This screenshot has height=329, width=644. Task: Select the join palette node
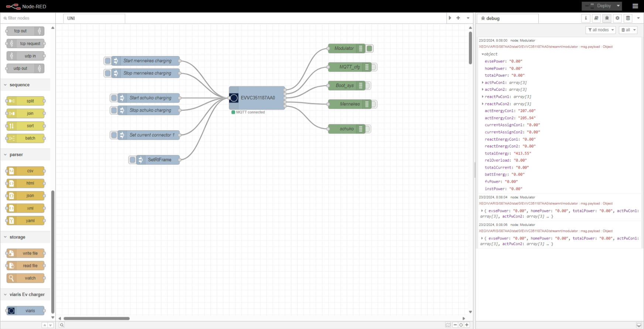click(x=25, y=114)
